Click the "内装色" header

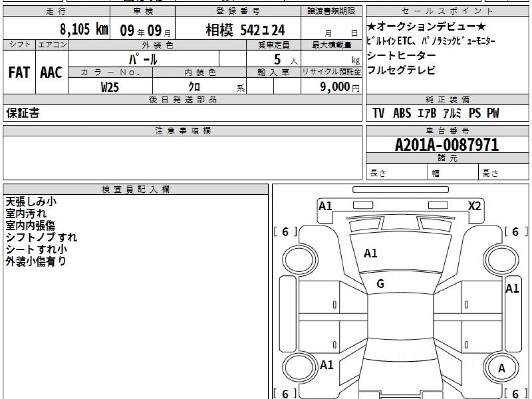pyautogui.click(x=199, y=72)
